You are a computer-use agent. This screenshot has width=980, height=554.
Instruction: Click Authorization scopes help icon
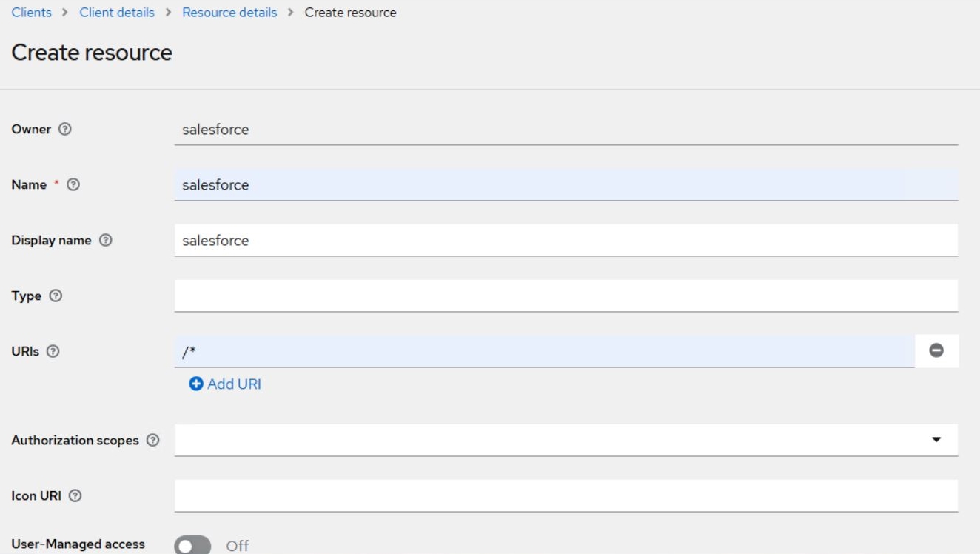click(x=152, y=441)
